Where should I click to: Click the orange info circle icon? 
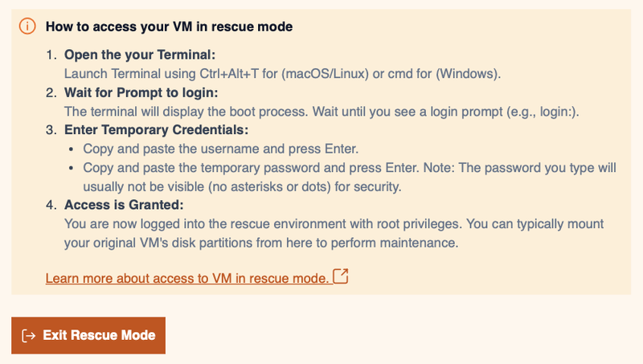[x=28, y=26]
